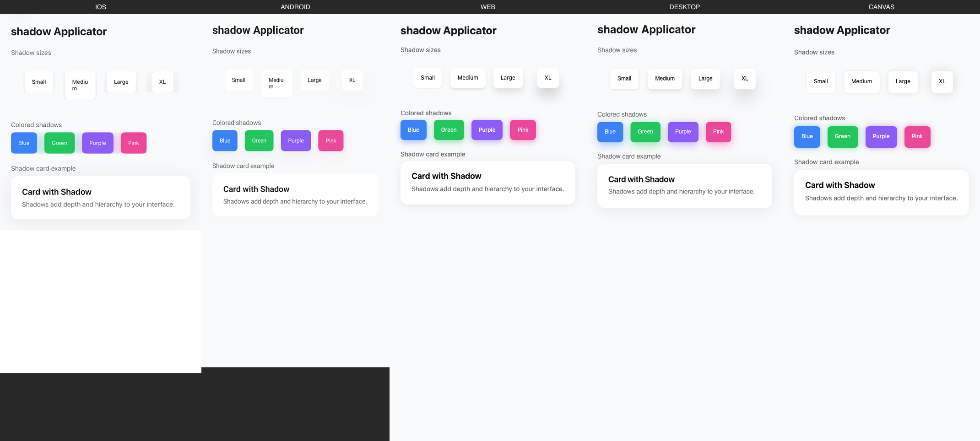980x441 pixels.
Task: Click the Small shadow box in iOS panel
Action: (39, 82)
